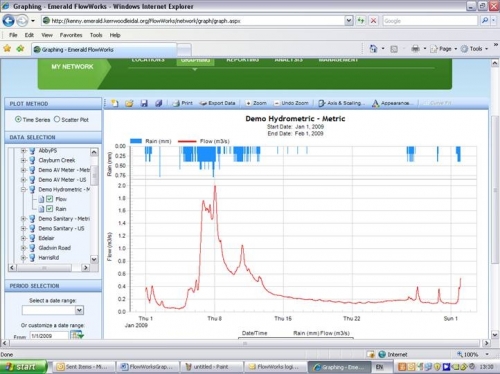Click the browser Forward button

coord(22,21)
